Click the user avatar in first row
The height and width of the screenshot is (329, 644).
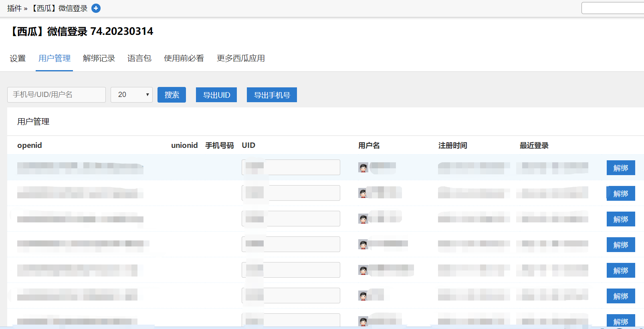(x=363, y=168)
